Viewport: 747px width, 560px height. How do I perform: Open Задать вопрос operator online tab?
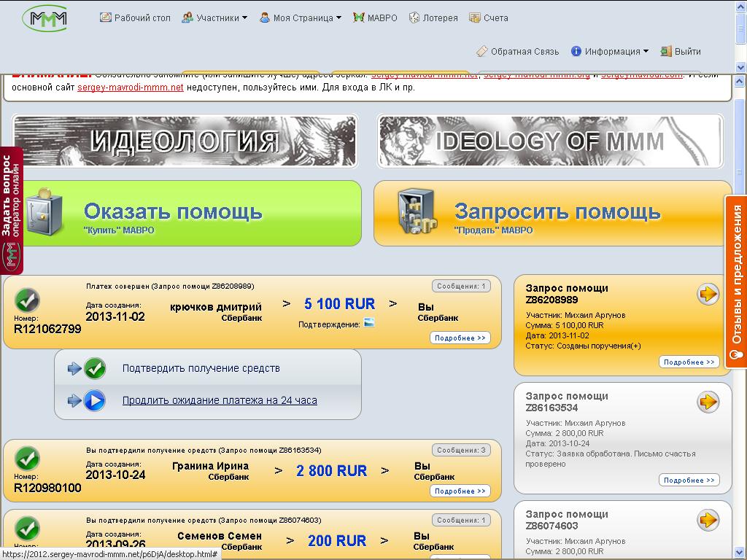pos(12,211)
